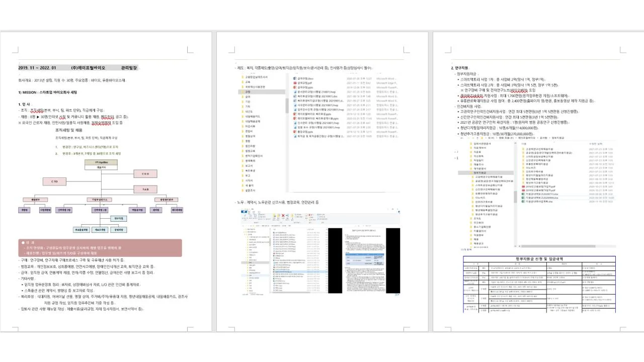Click the job title '관리팀장' in the header

coord(129,68)
